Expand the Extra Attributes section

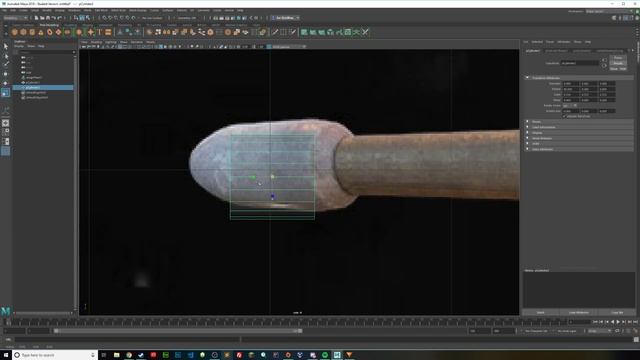tap(527, 149)
